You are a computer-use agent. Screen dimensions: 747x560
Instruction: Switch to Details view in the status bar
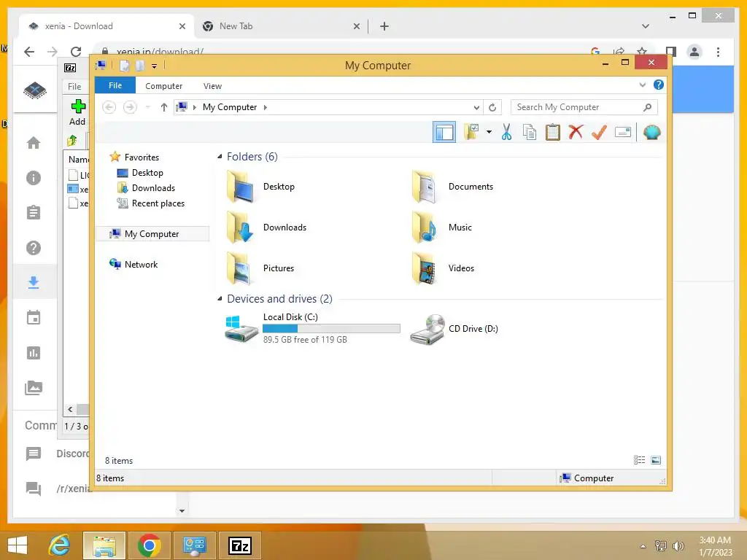(x=639, y=460)
